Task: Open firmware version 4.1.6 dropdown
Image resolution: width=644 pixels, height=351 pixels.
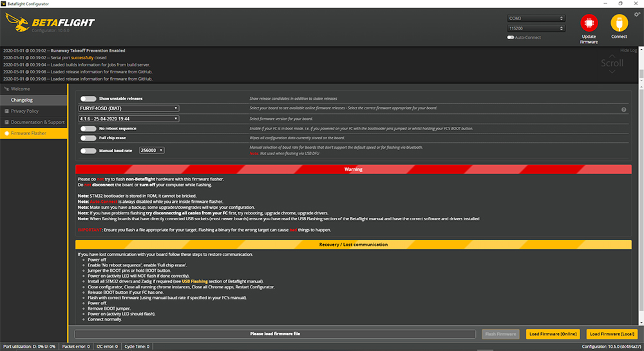Action: coord(129,119)
